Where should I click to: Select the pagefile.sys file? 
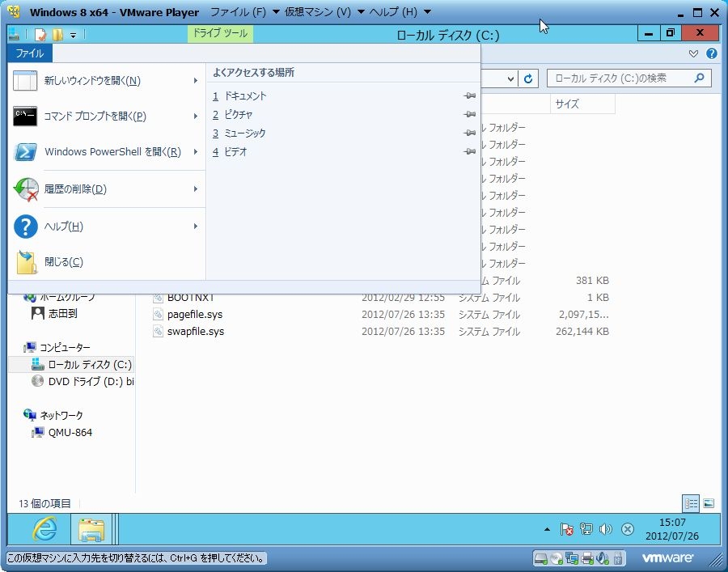pyautogui.click(x=195, y=315)
